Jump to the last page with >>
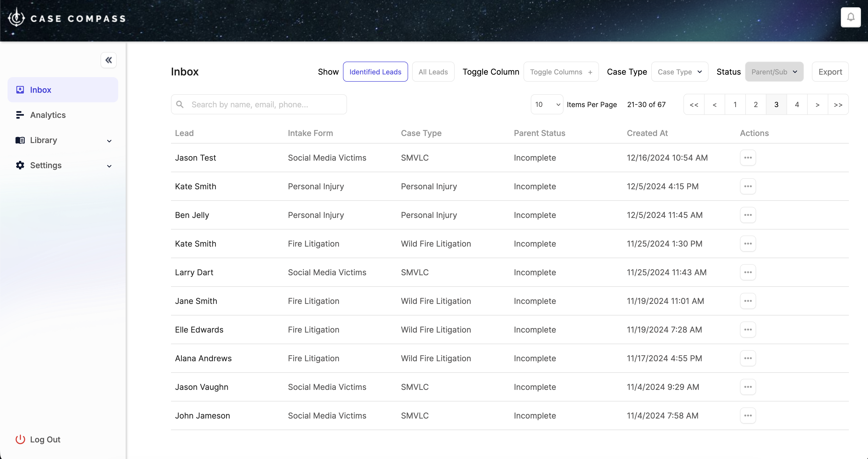This screenshot has width=868, height=459. coord(838,104)
